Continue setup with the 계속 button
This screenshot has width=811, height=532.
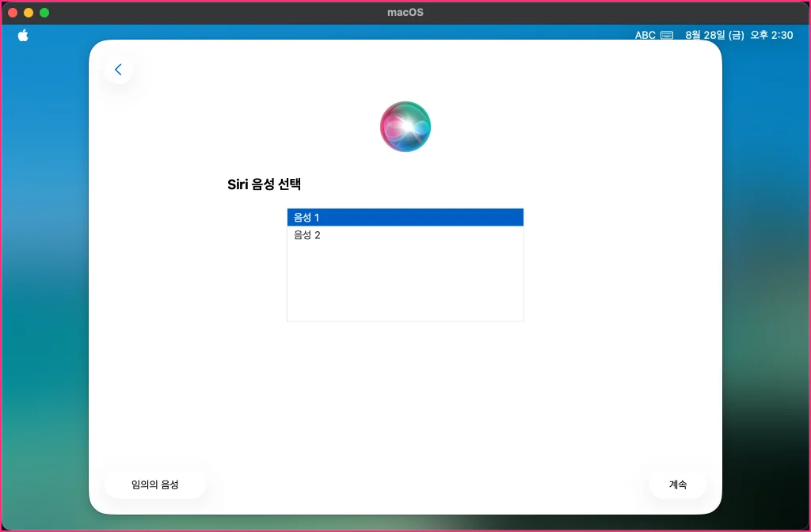[x=678, y=484]
